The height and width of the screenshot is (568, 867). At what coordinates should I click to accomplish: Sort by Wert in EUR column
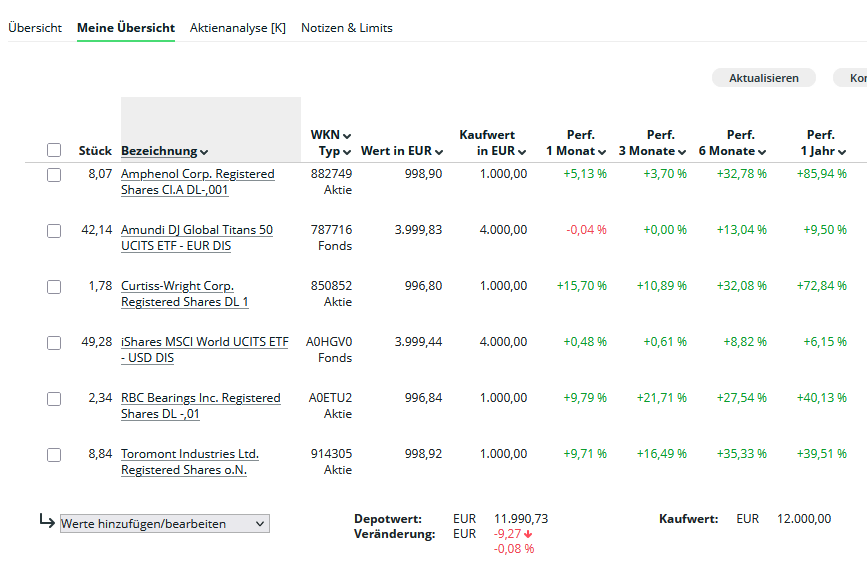[402, 151]
